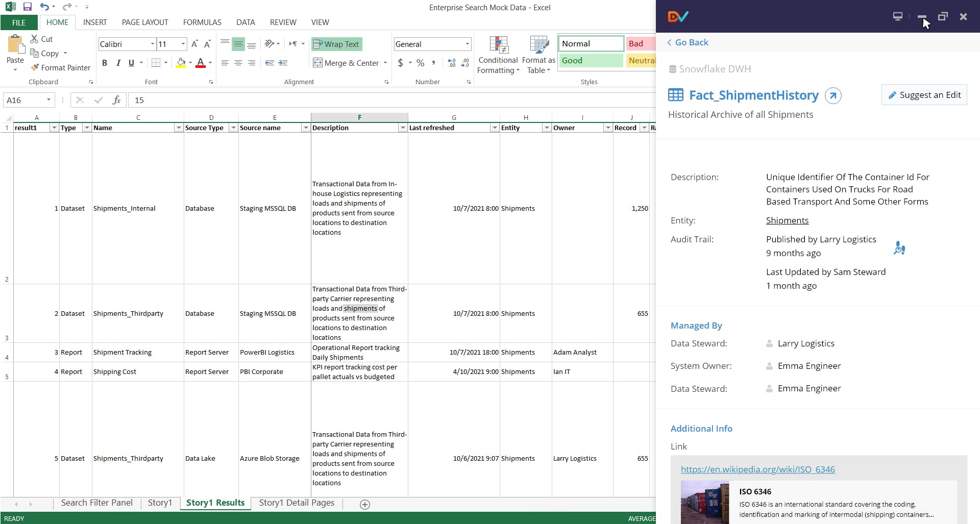
Task: Click the Copy icon
Action: 34,53
